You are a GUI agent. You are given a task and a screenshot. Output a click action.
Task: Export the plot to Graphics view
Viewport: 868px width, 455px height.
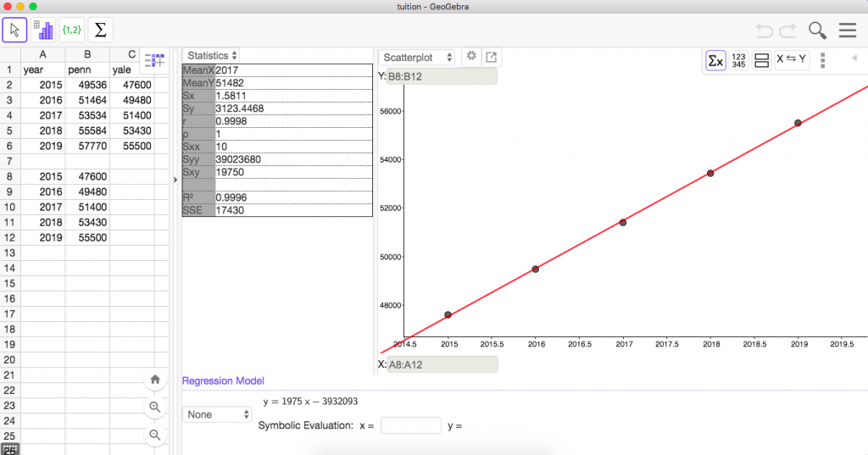[491, 57]
